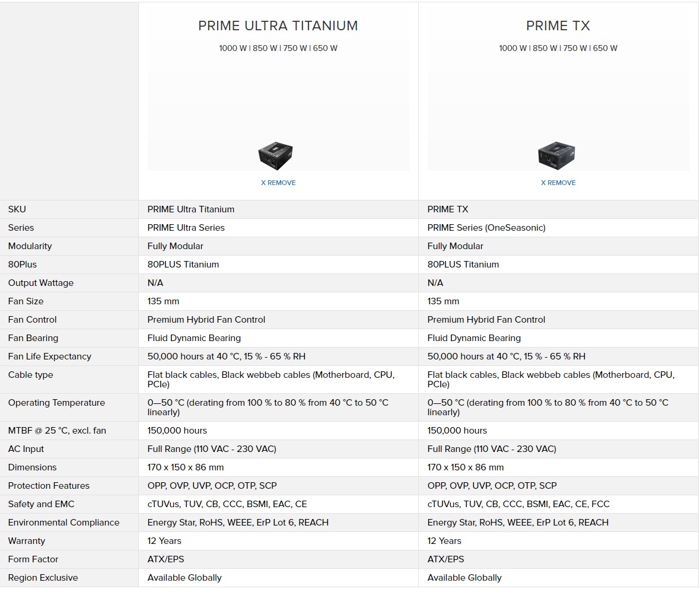Remove PRIME TX from comparison
The width and height of the screenshot is (700, 589).
tap(558, 183)
